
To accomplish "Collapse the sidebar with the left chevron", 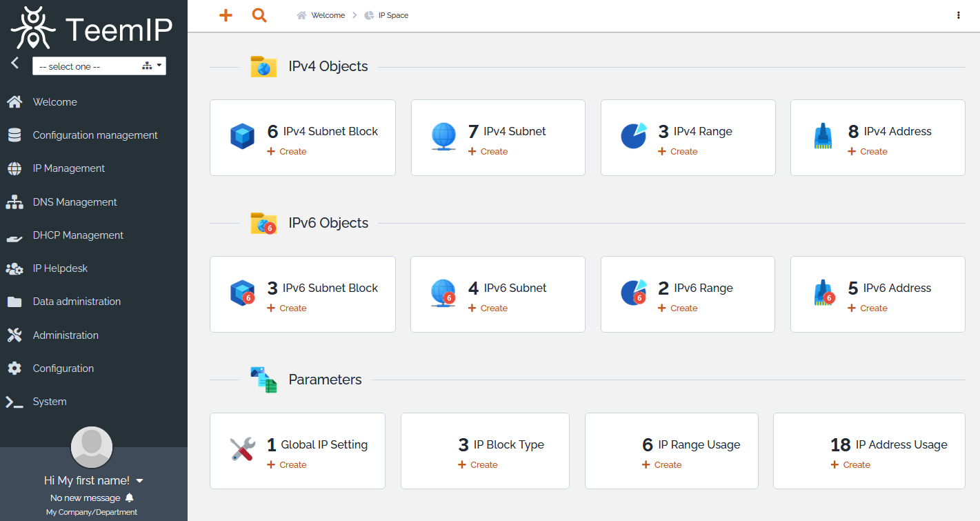I will coord(15,63).
